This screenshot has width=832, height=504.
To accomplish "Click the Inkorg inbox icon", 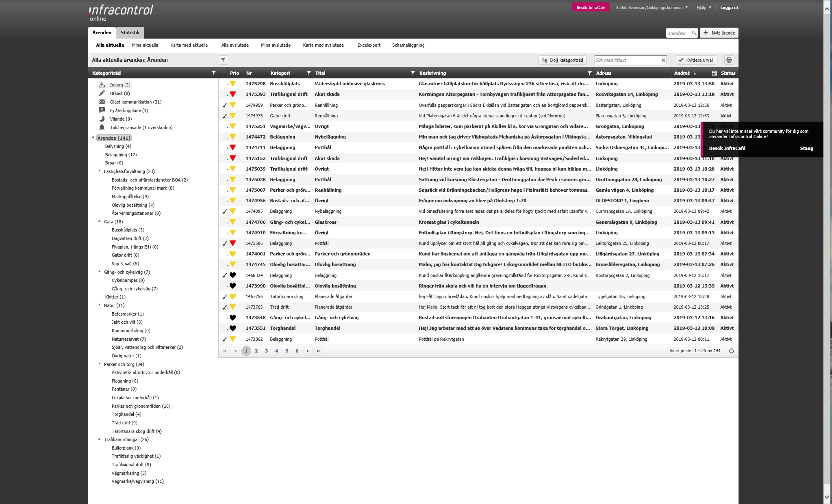I will pyautogui.click(x=102, y=85).
